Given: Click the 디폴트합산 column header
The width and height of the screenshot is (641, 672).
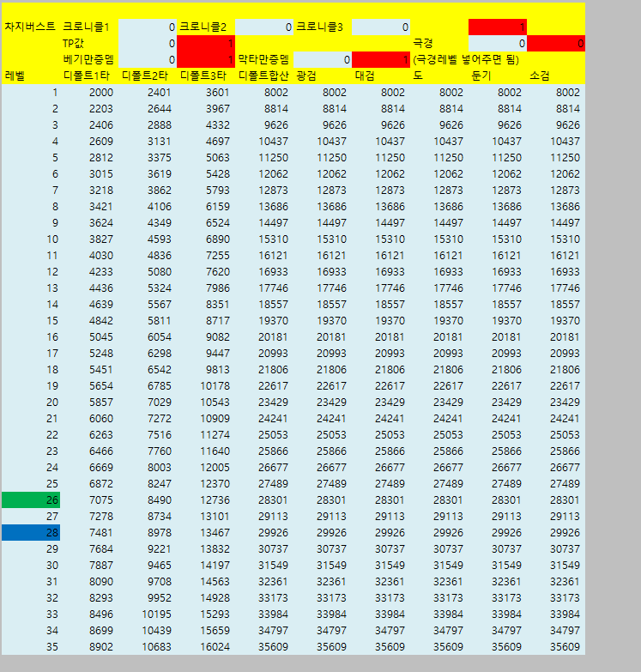Looking at the screenshot, I should pos(263,76).
